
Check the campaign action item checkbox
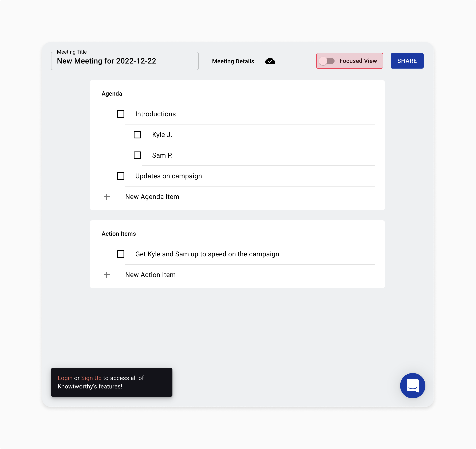tap(121, 254)
